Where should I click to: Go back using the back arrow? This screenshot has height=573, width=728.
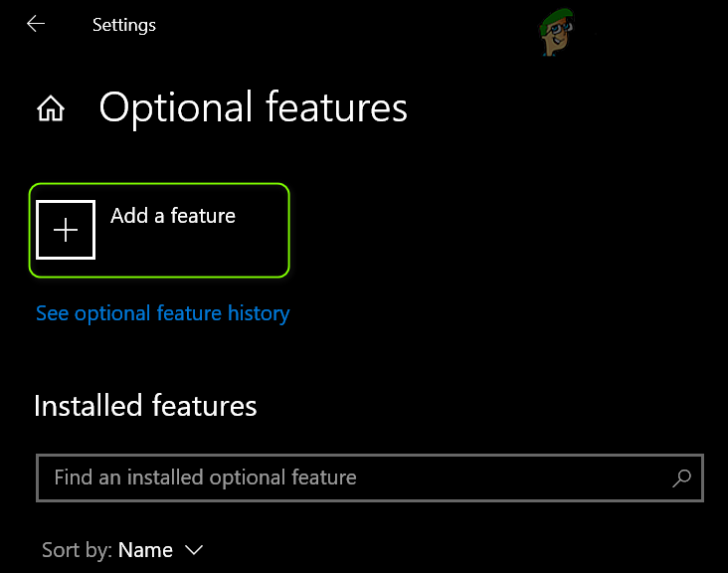[36, 24]
